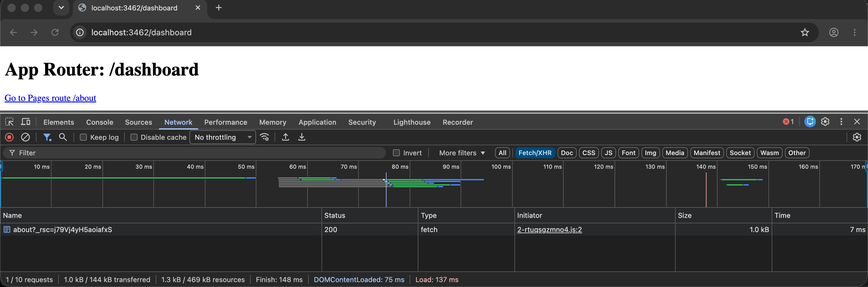
Task: Close the localhost:3462/dashboard tab
Action: click(198, 8)
